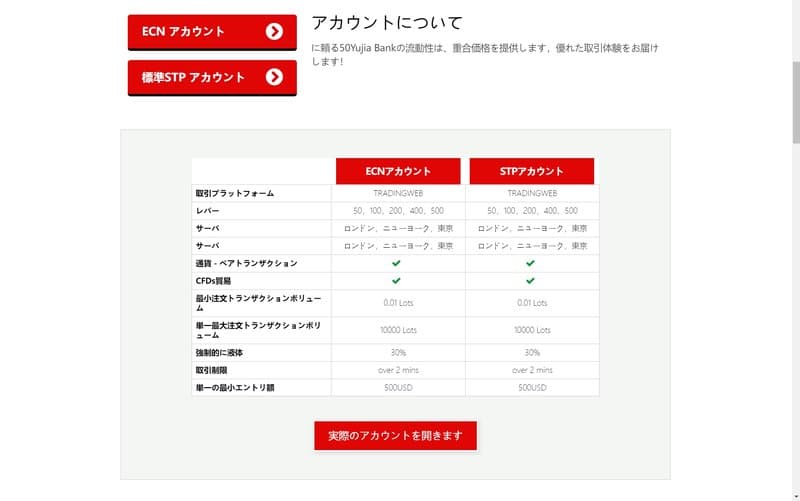Click ECN 10000 Lots cell

coord(398,330)
